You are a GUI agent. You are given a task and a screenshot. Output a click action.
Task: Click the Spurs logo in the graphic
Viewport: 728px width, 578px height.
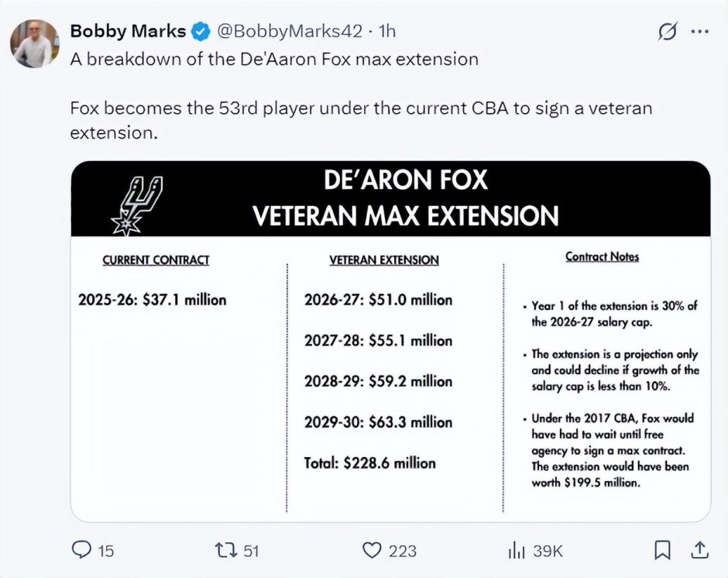click(138, 201)
